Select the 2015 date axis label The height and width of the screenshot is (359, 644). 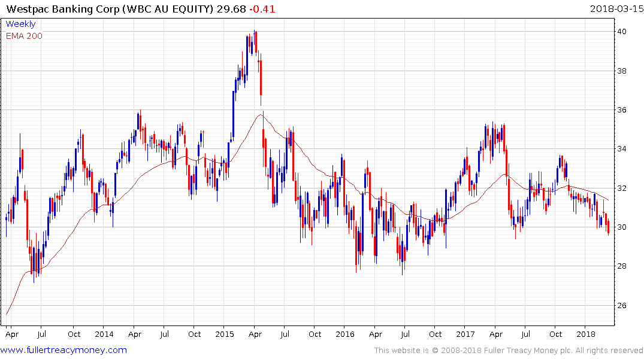(x=224, y=334)
